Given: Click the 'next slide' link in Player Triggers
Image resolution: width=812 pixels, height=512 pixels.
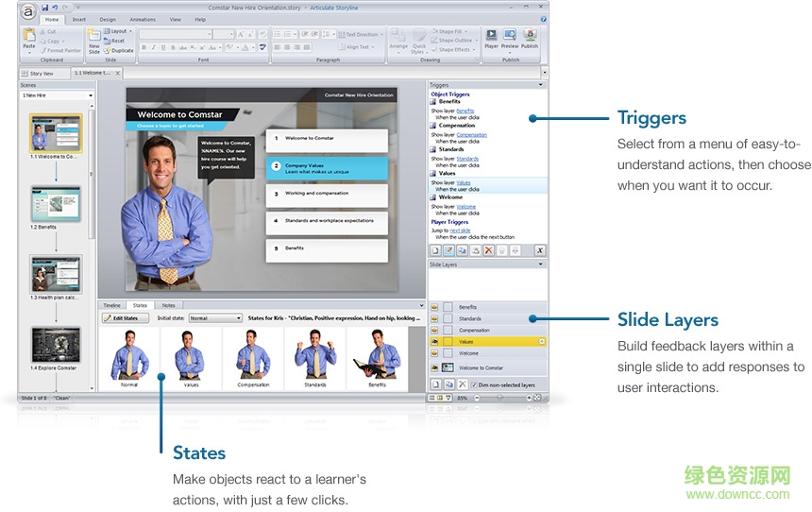Looking at the screenshot, I should pos(460,230).
